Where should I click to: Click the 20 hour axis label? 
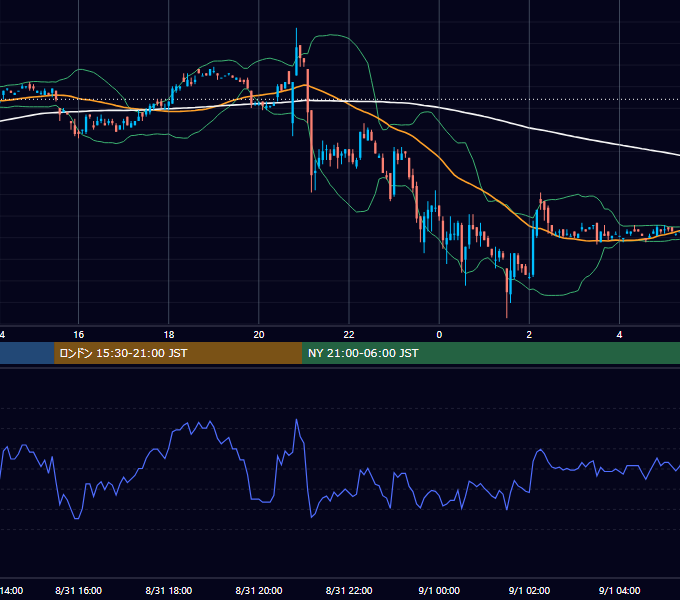tap(259, 335)
